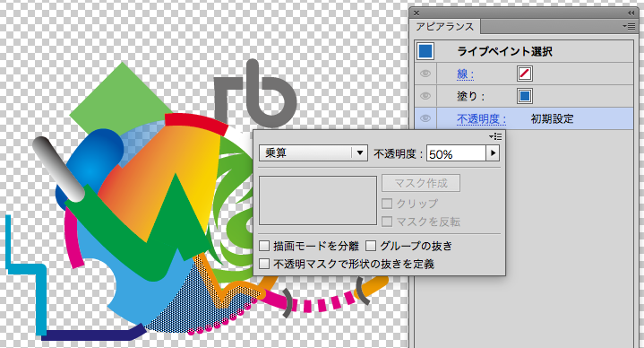Select the dark navy line at canvas bottom
This screenshot has height=348, width=644.
tap(90, 335)
